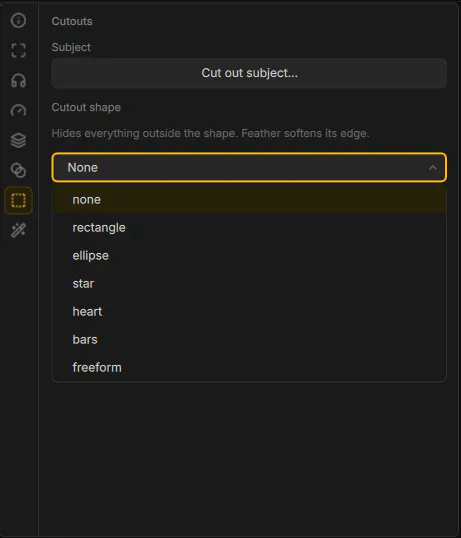Click the Cut out subject button
This screenshot has height=538, width=461.
[249, 73]
